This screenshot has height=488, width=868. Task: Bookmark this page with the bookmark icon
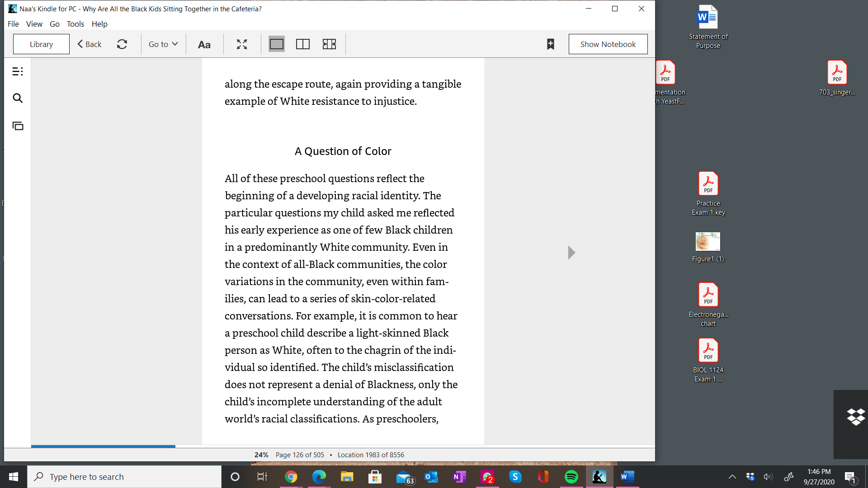click(x=551, y=44)
